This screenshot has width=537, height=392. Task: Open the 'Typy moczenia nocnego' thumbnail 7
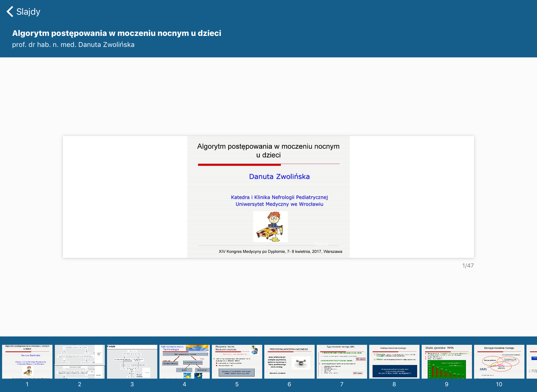tap(342, 362)
